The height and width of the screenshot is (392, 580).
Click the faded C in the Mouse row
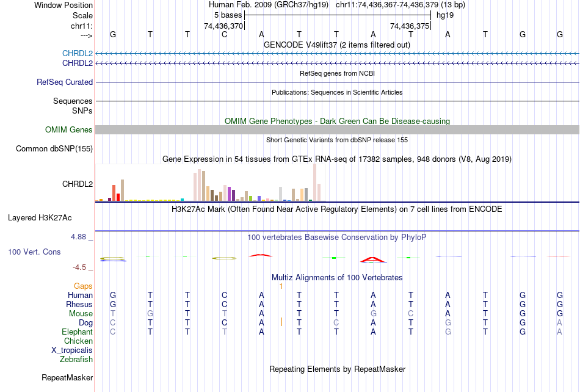(411, 314)
